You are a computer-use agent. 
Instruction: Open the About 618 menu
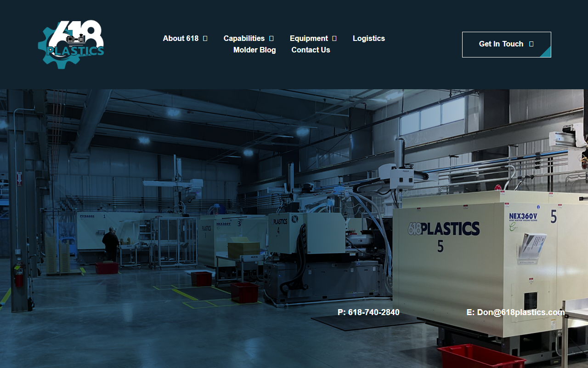pos(181,38)
